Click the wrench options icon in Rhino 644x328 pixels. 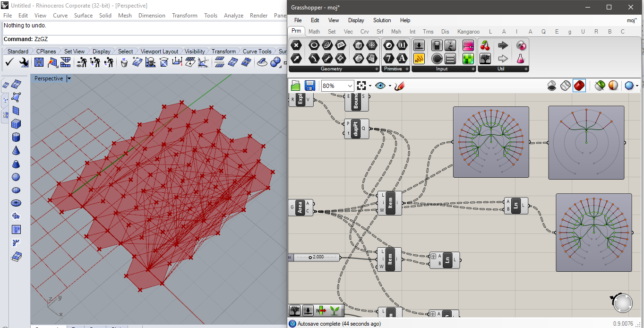pyautogui.click(x=24, y=62)
